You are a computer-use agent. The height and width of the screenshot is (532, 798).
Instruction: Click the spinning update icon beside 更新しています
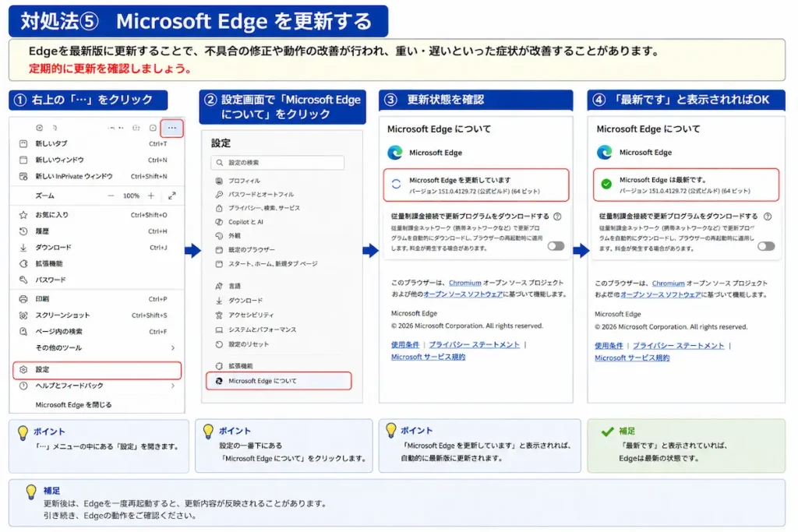pos(397,184)
